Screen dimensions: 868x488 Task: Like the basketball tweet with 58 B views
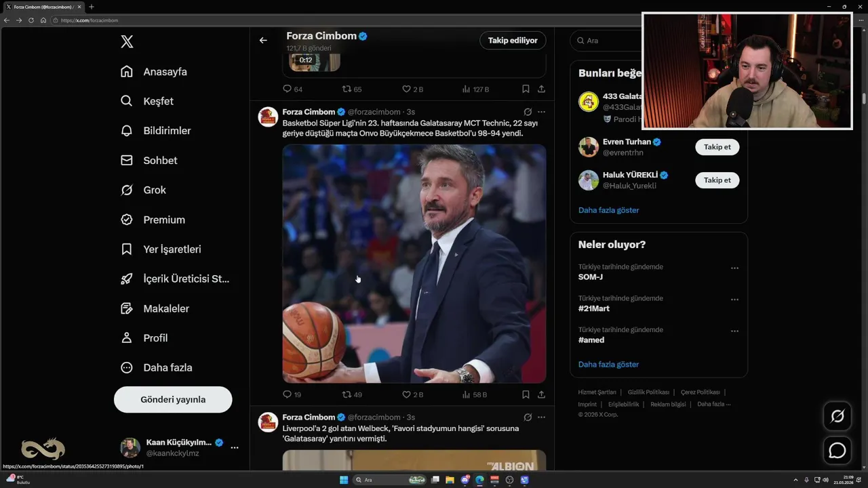coord(412,394)
